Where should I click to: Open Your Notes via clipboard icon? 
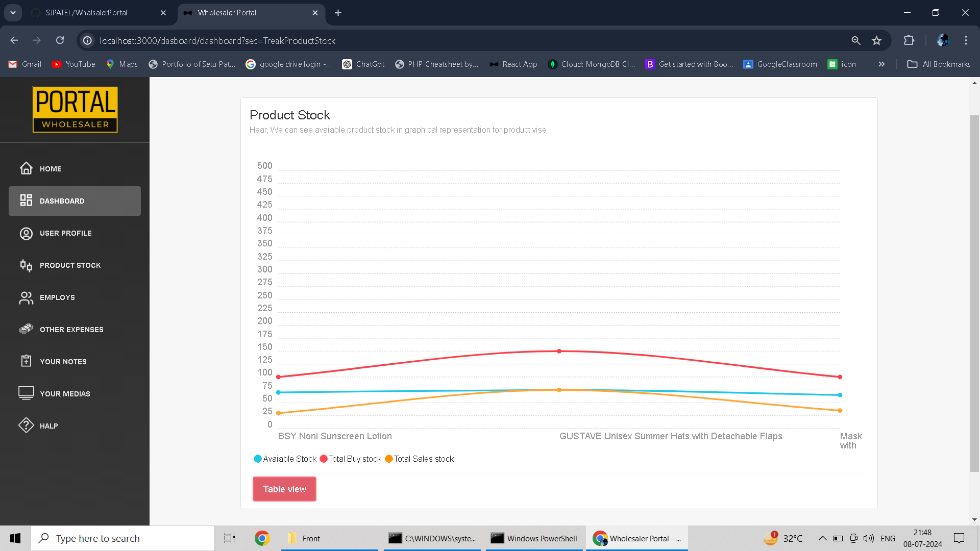pyautogui.click(x=26, y=361)
